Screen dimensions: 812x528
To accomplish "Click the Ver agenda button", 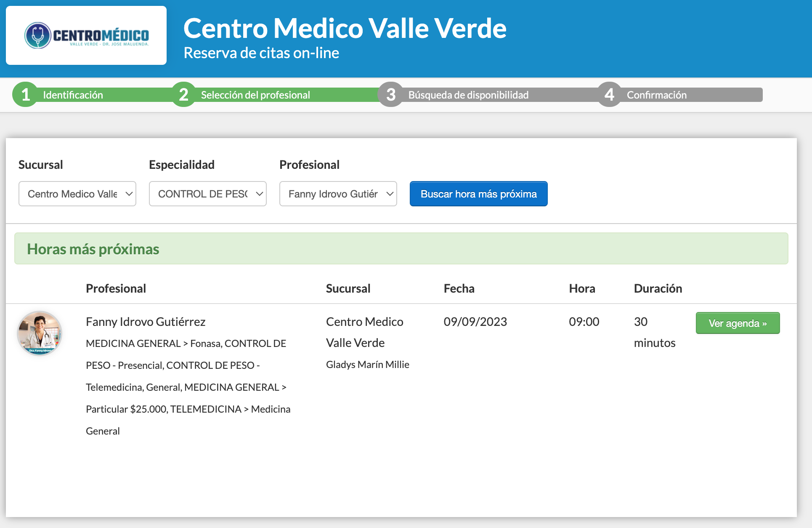I will tap(738, 323).
